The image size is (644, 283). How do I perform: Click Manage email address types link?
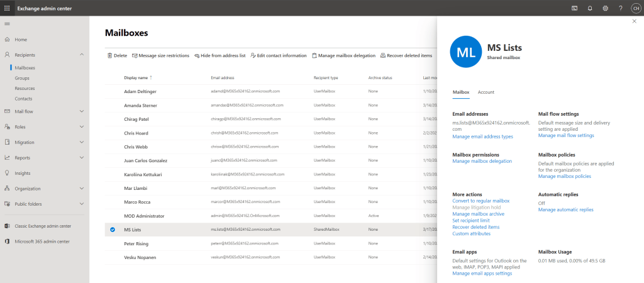click(482, 136)
